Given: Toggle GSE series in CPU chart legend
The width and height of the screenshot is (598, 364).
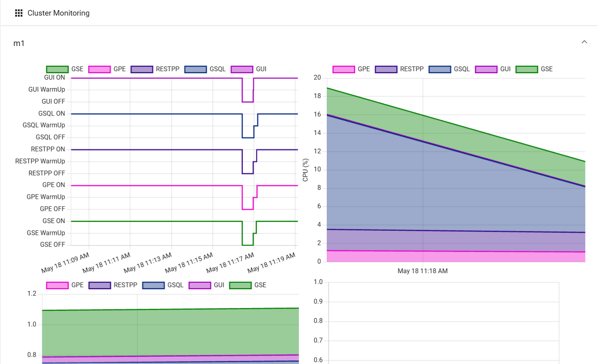Looking at the screenshot, I should 534,69.
